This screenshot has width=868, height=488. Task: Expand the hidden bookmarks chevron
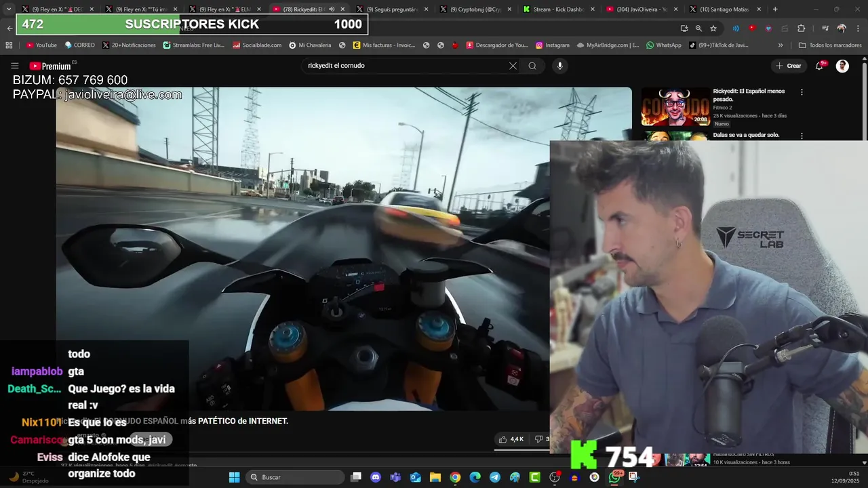pyautogui.click(x=781, y=45)
